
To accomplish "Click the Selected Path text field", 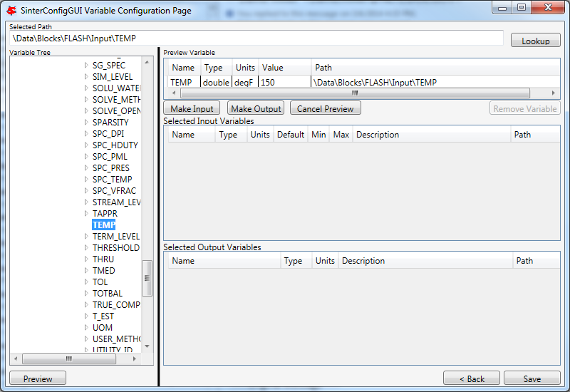I will pyautogui.click(x=256, y=38).
